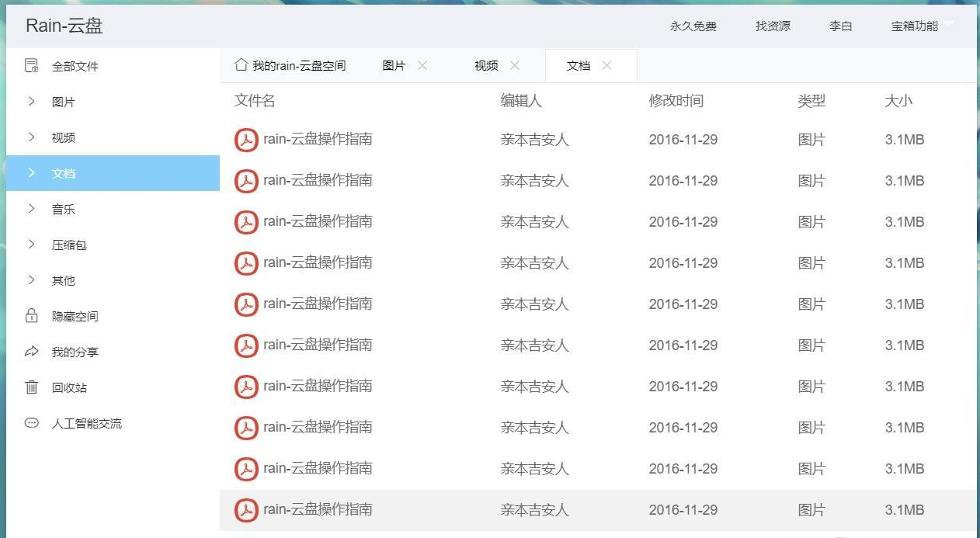Sort by the 编辑人 column header

pos(521,101)
